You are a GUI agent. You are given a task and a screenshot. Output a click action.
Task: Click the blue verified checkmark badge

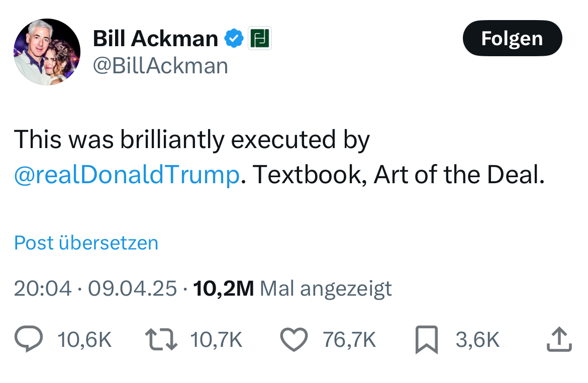coord(234,38)
